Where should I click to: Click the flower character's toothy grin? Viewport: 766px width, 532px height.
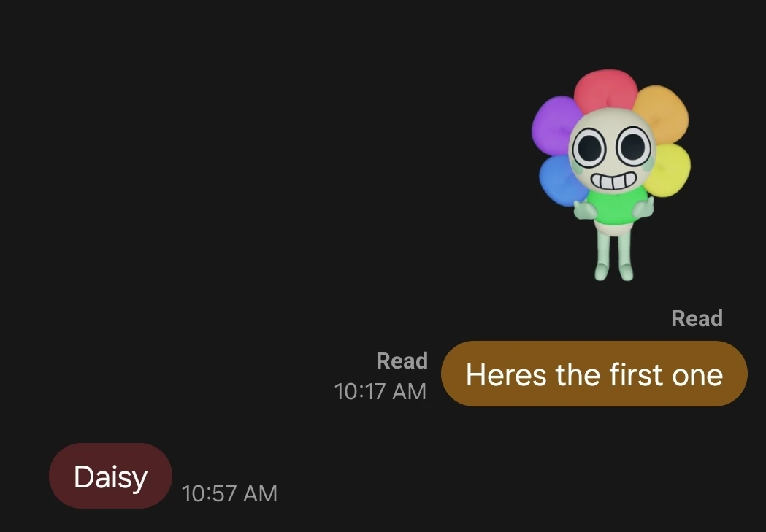coord(613,181)
